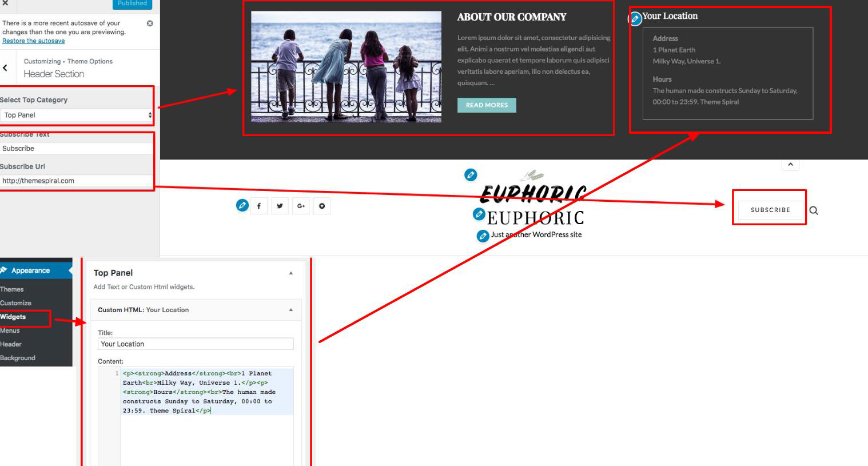868x466 pixels.
Task: Click the Subscribe Url input field
Action: pos(77,181)
